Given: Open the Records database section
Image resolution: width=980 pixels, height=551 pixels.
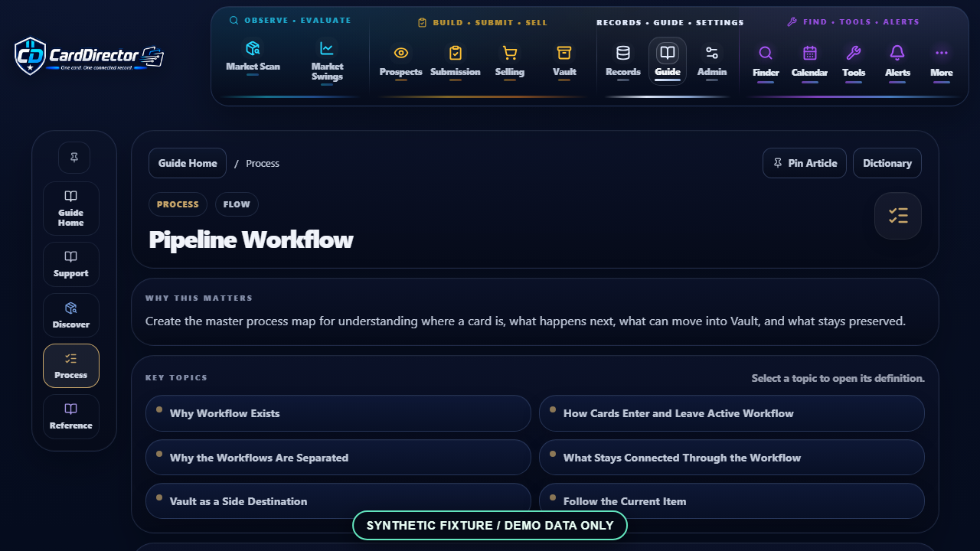Looking at the screenshot, I should tap(623, 61).
